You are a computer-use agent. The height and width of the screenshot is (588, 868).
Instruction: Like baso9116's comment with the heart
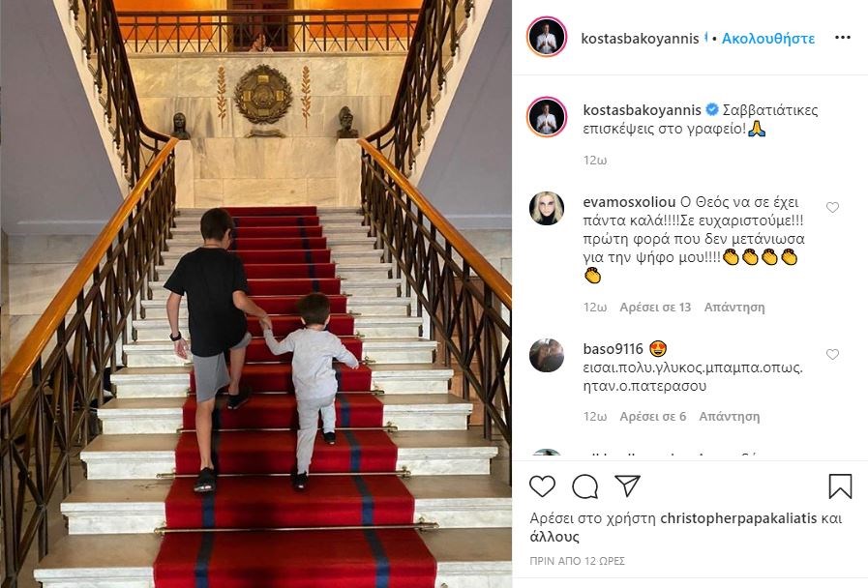(832, 355)
